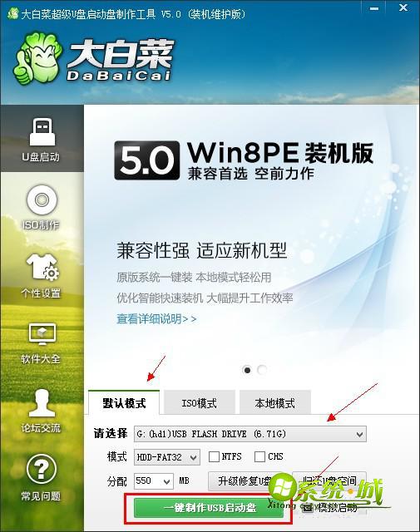This screenshot has height=532, width=420.
Task: Switch to the ISO模式 tab
Action: coord(200,402)
